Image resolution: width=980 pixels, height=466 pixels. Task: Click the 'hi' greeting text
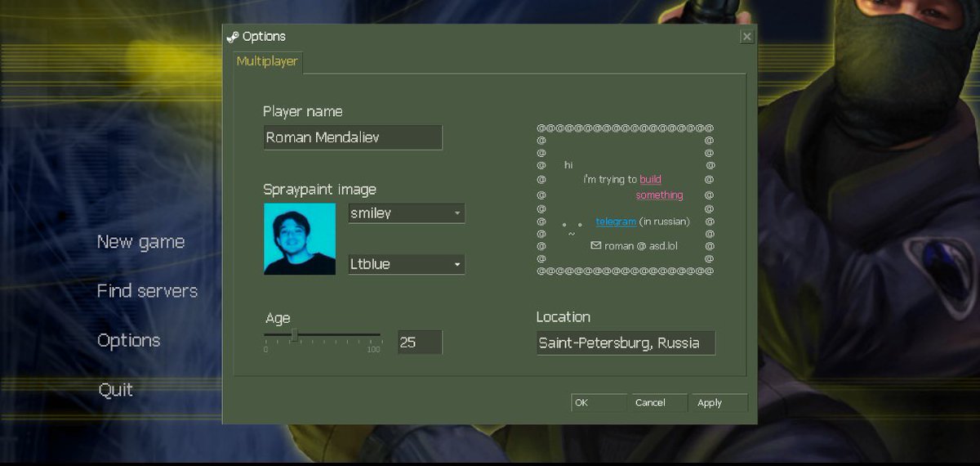568,165
